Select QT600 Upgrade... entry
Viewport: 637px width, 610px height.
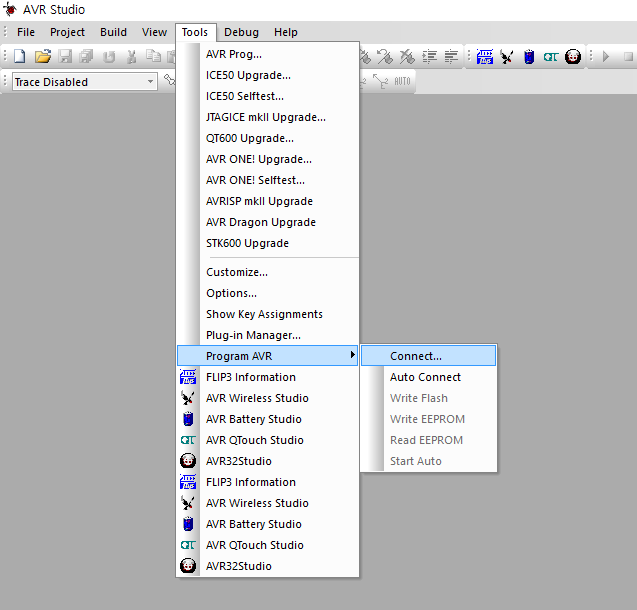point(267,138)
